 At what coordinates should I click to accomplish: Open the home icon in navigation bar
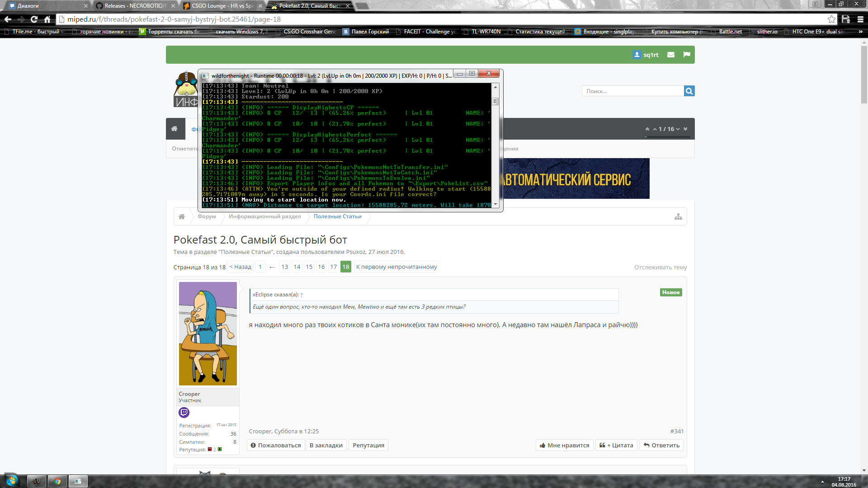pos(175,129)
